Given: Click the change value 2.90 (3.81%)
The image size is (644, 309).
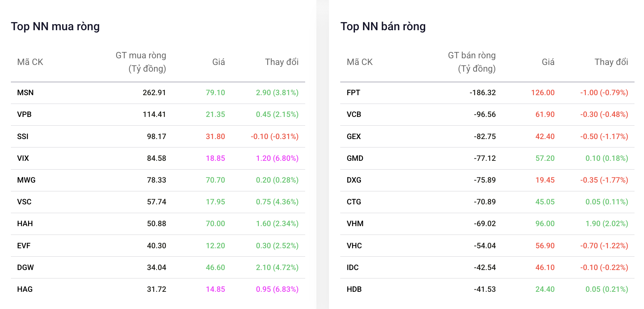Looking at the screenshot, I should click(277, 93).
